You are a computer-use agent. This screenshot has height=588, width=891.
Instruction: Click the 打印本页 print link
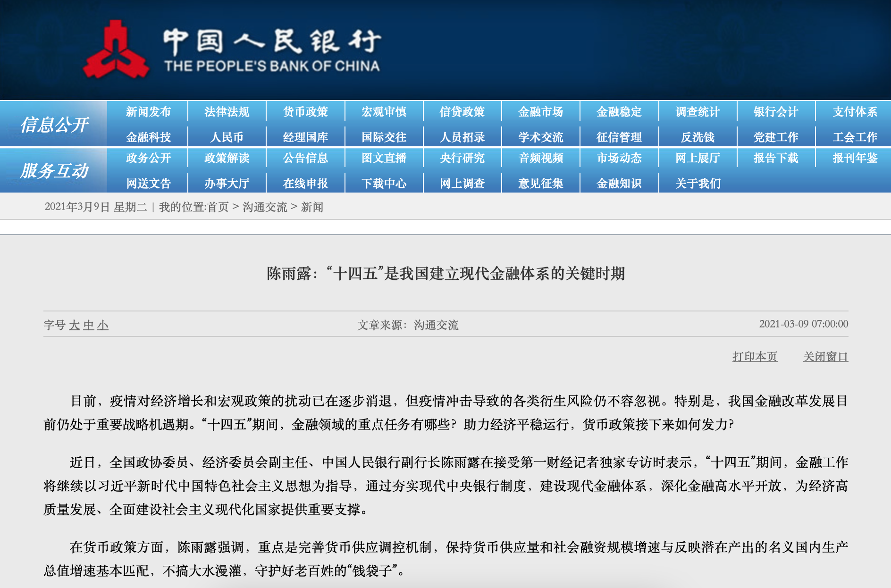[755, 357]
